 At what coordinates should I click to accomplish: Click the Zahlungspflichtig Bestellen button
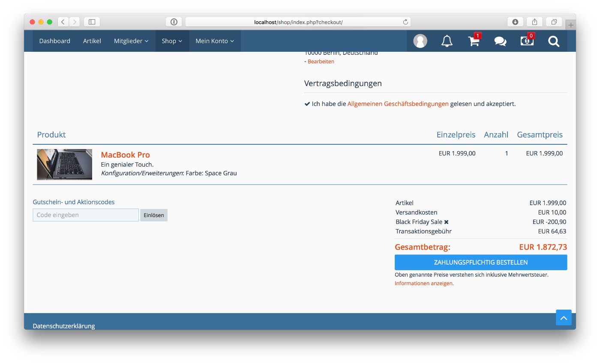click(480, 262)
